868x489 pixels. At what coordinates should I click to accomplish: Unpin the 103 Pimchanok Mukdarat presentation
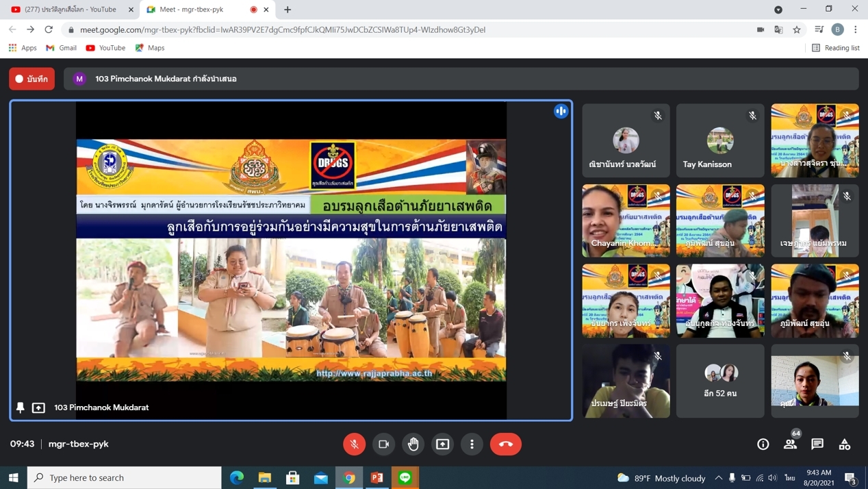point(21,407)
